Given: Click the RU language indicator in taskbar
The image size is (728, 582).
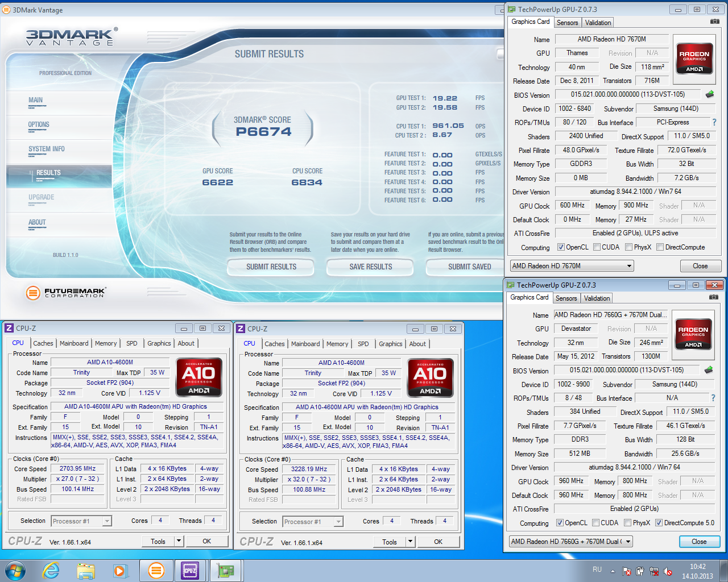Looking at the screenshot, I should pyautogui.click(x=597, y=569).
